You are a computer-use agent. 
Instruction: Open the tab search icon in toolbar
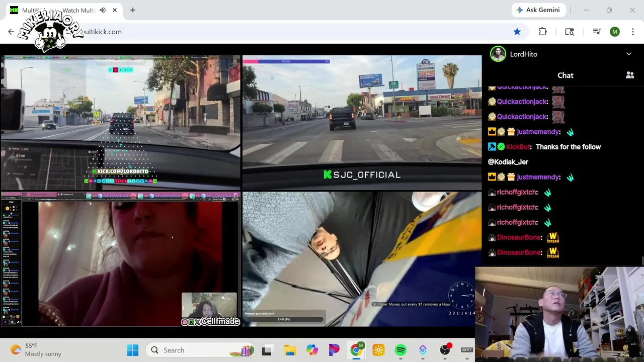point(570,32)
